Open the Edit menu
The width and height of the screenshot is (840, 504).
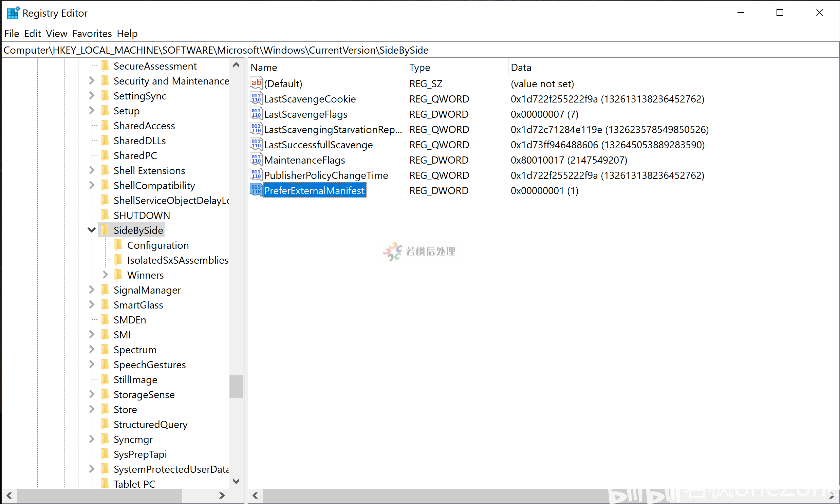(x=32, y=33)
